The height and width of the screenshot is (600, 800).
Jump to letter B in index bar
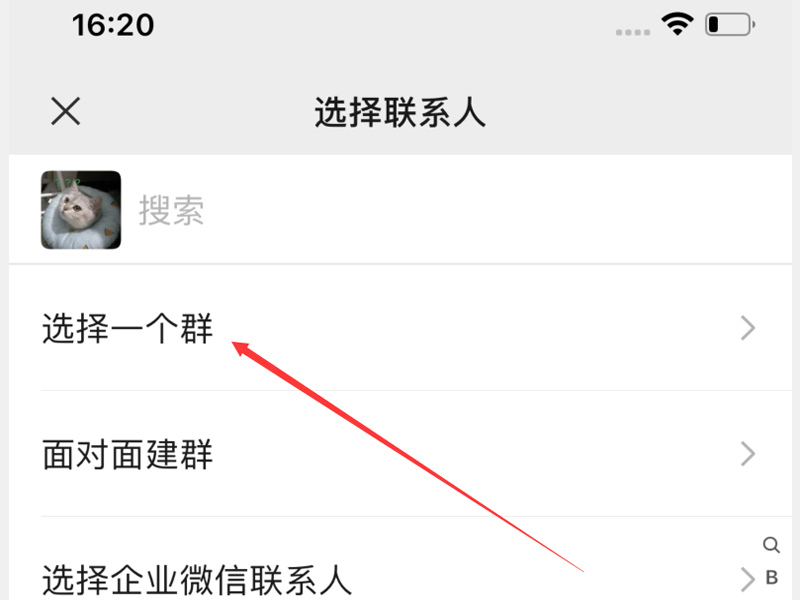coord(771,578)
